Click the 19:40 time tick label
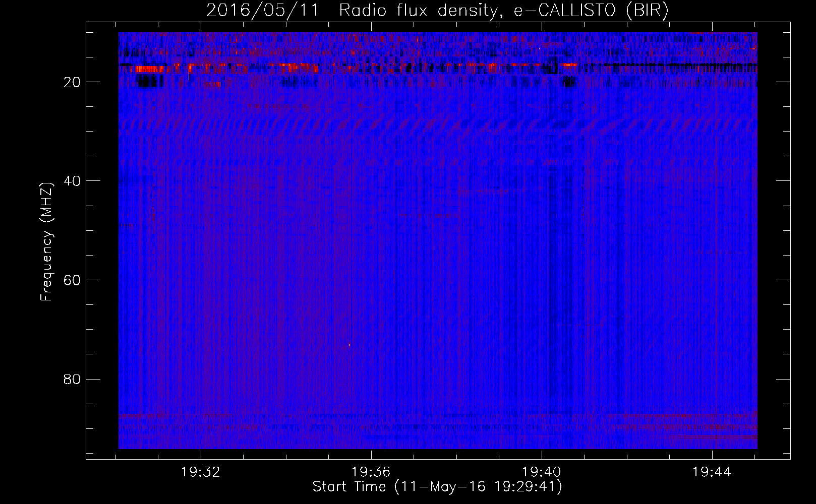This screenshot has height=504, width=816. tap(542, 472)
